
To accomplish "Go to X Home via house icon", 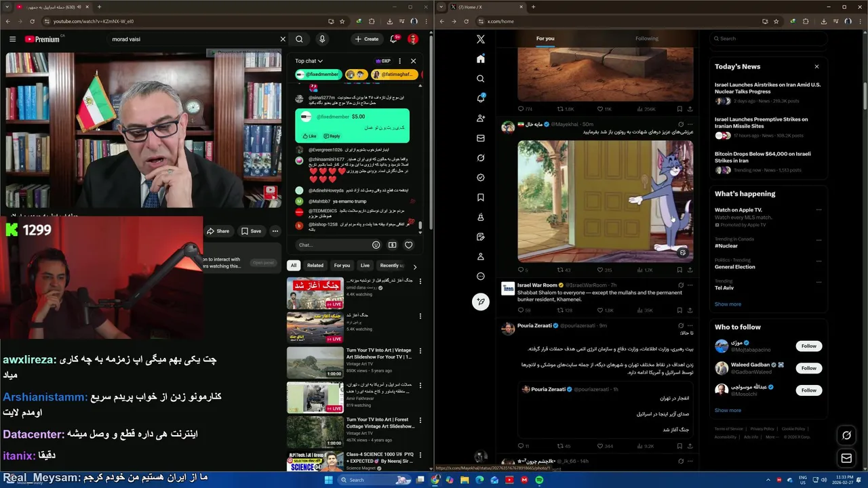I will pos(480,59).
